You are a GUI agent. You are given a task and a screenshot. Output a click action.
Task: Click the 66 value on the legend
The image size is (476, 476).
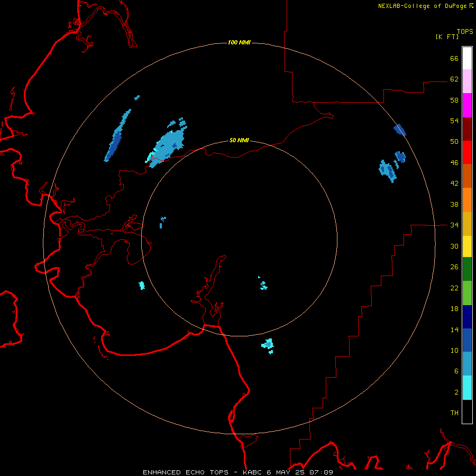pyautogui.click(x=454, y=58)
